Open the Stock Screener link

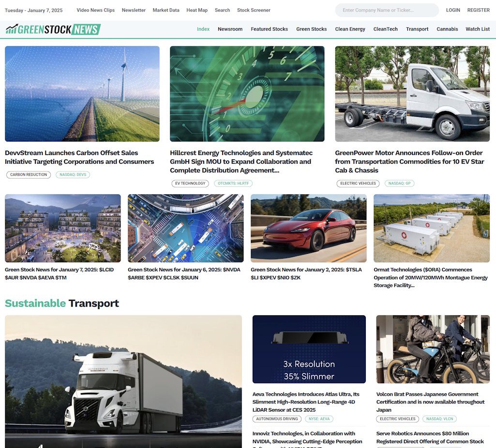(x=254, y=10)
